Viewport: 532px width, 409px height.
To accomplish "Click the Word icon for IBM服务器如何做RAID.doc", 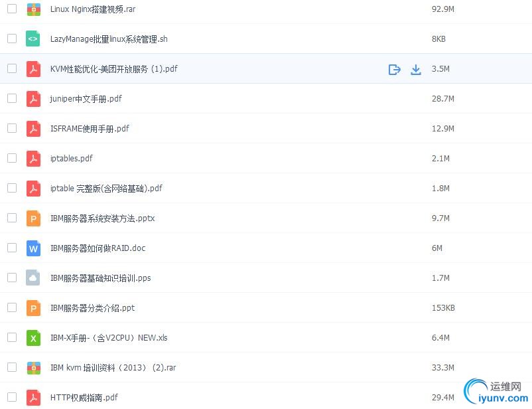I will 33,248.
